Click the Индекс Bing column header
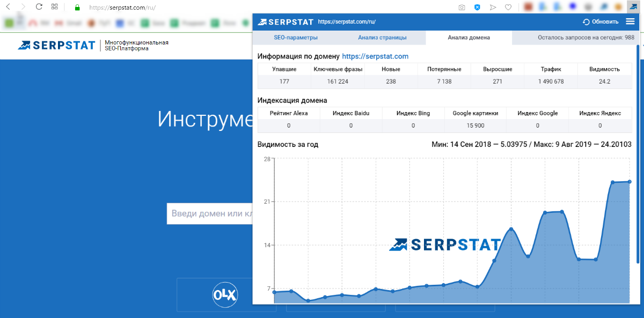This screenshot has width=644, height=318. tap(413, 113)
